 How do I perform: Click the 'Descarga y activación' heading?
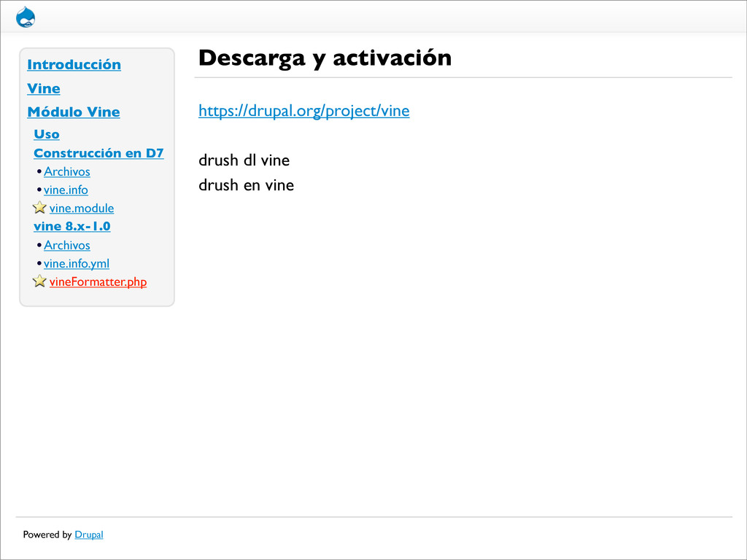tap(325, 58)
